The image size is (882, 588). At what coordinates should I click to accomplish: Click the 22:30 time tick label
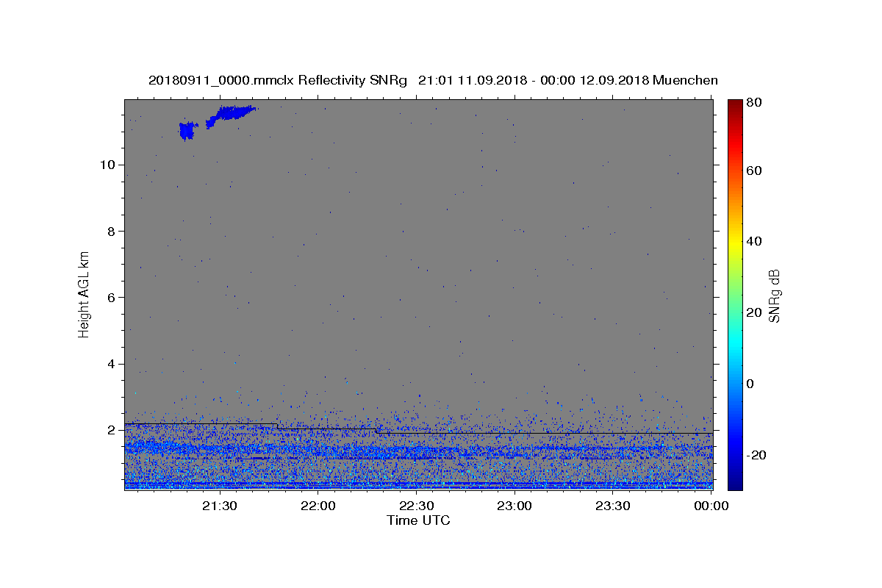tap(416, 506)
